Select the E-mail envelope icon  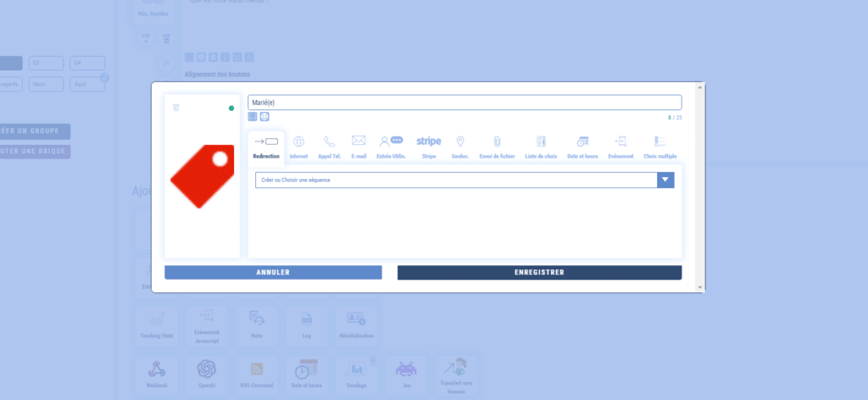(359, 146)
